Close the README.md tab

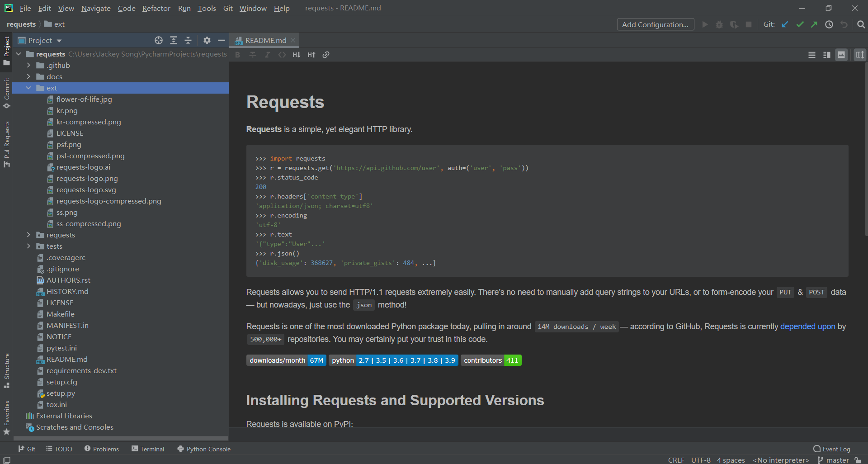[293, 40]
